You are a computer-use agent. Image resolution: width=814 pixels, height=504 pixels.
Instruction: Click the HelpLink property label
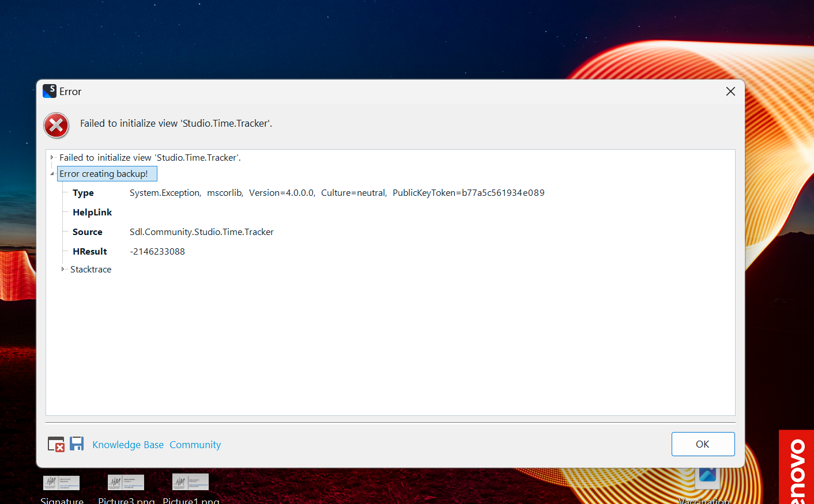pos(92,213)
